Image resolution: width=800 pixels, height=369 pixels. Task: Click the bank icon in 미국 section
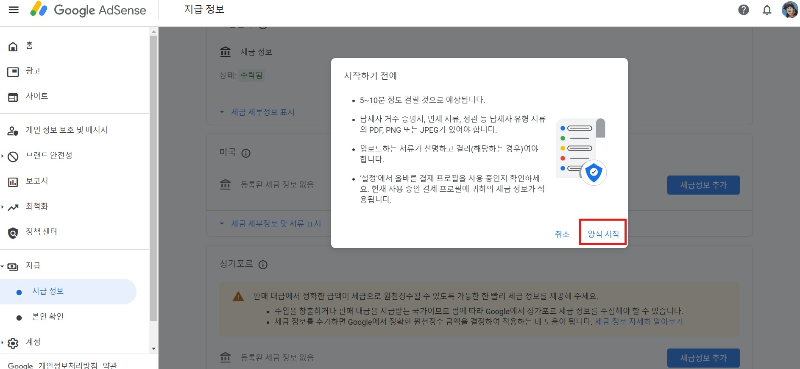coord(225,184)
